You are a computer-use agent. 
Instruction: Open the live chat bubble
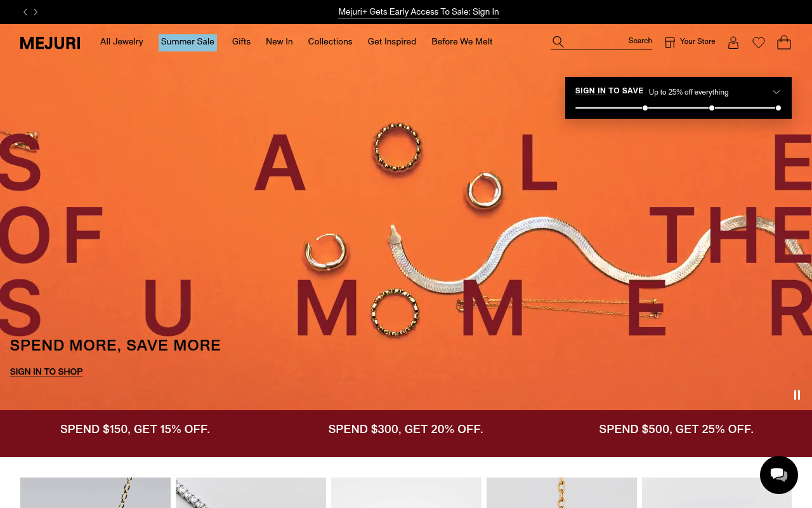[x=779, y=475]
